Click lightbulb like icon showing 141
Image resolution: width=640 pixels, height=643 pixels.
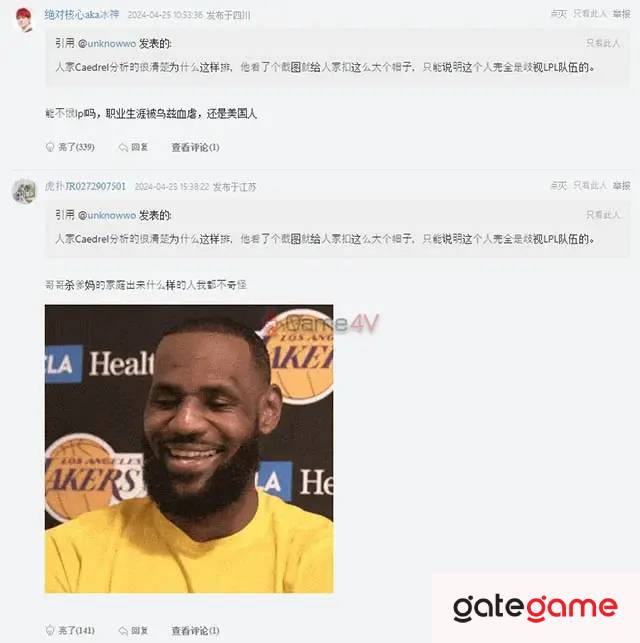50,630
